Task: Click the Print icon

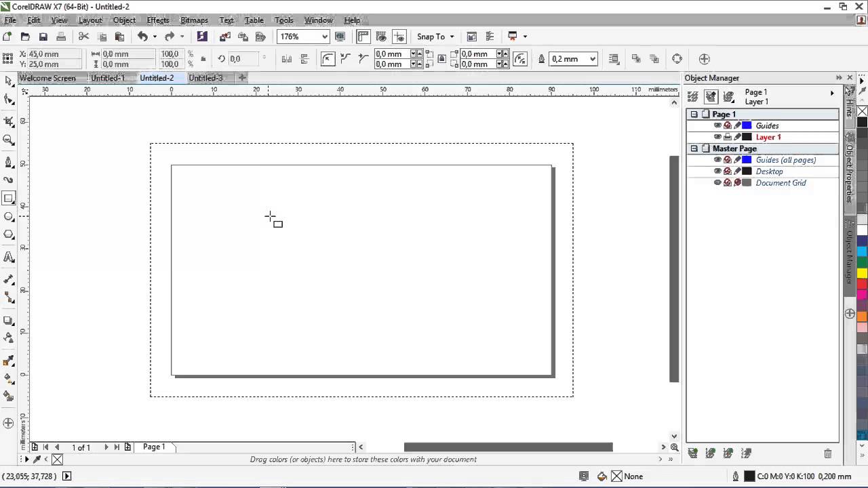Action: tap(61, 37)
